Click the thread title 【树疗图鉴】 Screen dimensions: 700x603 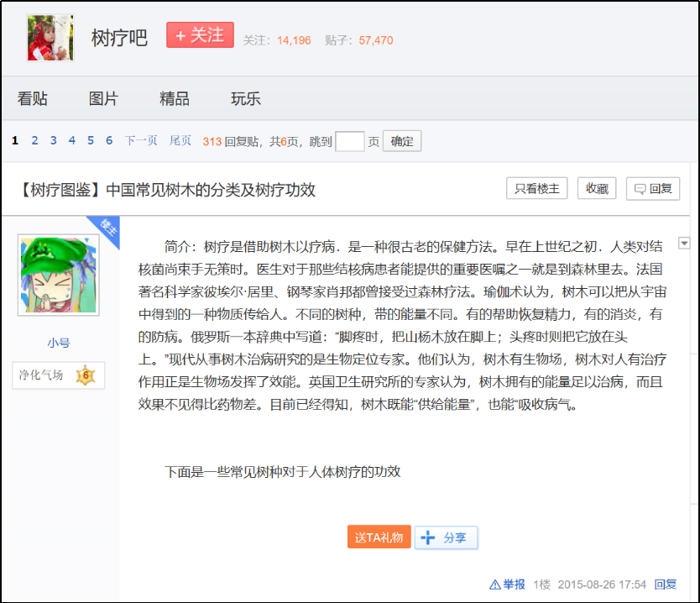click(x=168, y=190)
